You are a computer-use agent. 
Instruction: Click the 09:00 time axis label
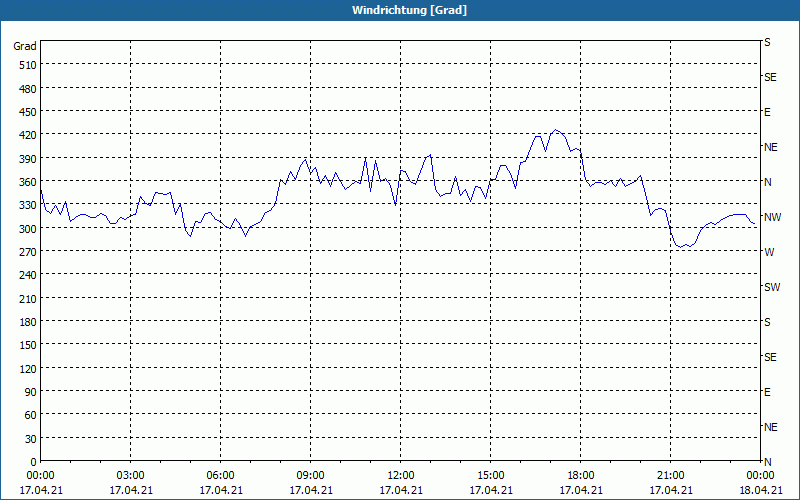coord(310,476)
